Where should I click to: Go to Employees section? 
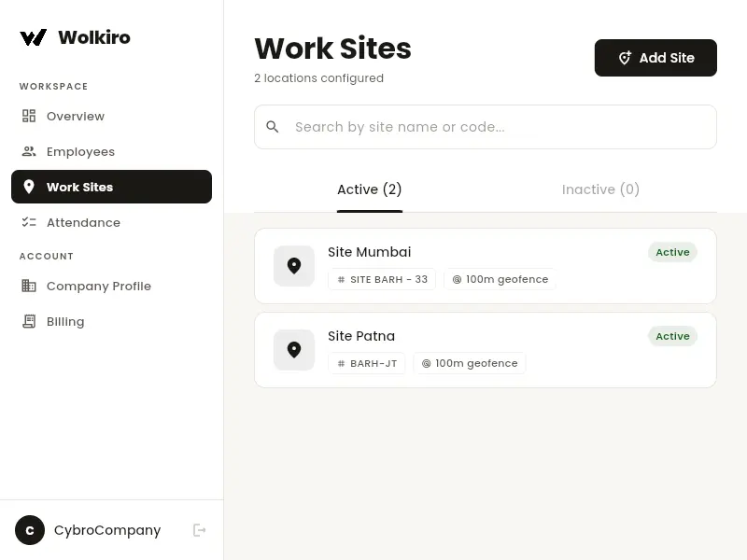[111, 151]
